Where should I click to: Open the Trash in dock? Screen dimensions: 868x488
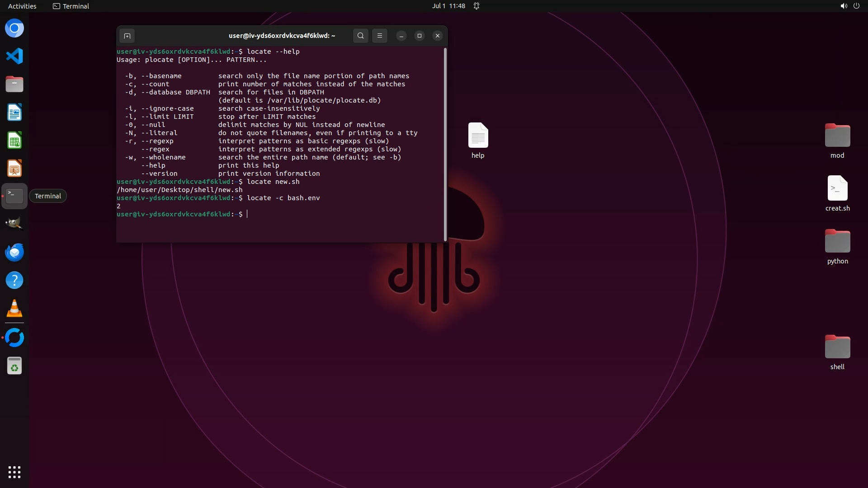click(x=14, y=366)
